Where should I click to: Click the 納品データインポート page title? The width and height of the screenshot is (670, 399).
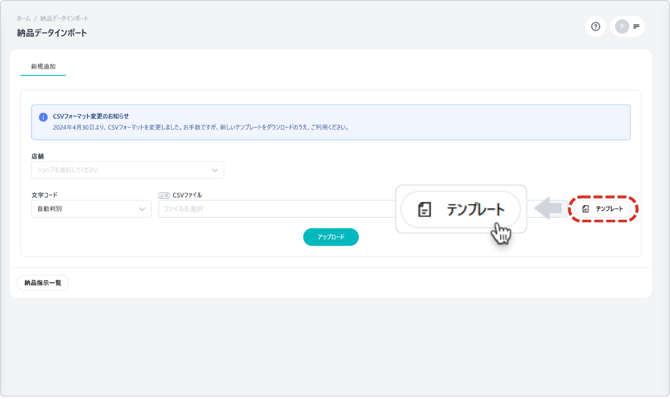tap(52, 33)
